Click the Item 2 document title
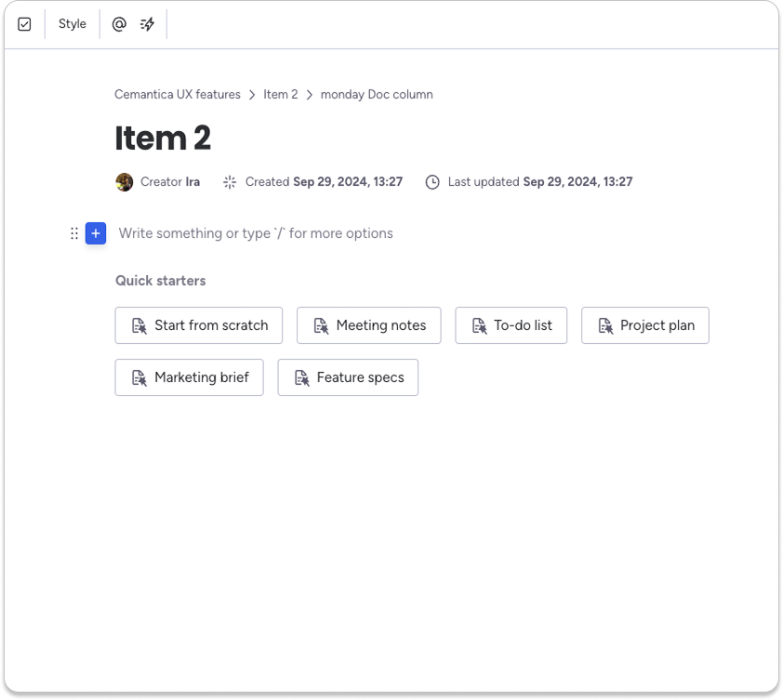 tap(163, 138)
